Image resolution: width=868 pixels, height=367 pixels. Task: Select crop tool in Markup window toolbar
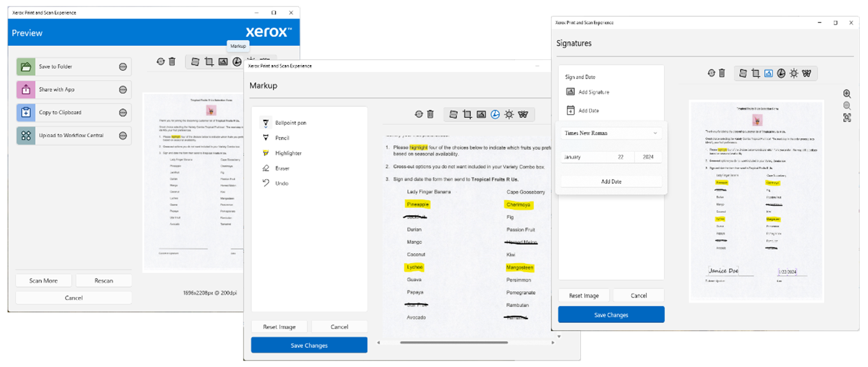[x=467, y=115]
